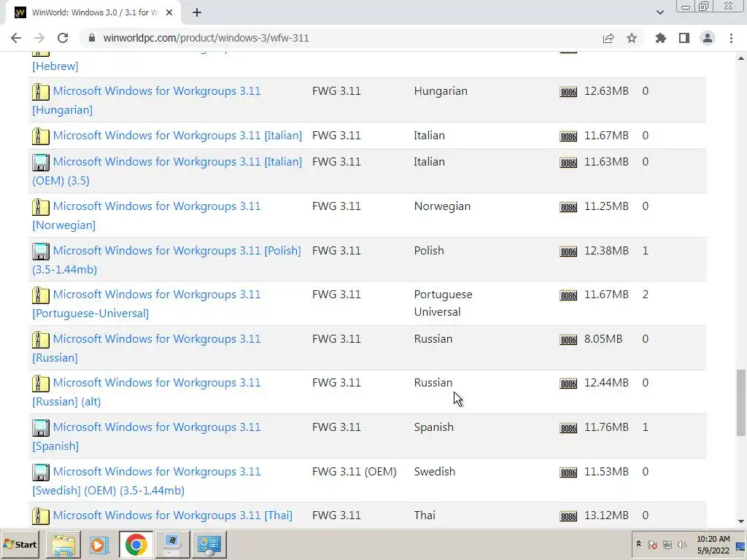Open the share page icon in address bar
Viewport: 747px width, 560px height.
click(x=608, y=38)
